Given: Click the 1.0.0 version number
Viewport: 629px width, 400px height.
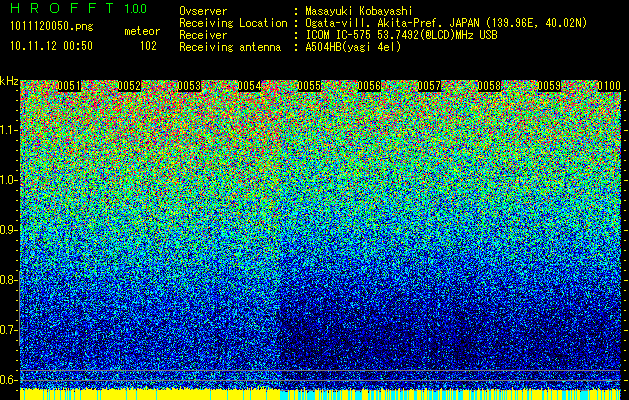Looking at the screenshot, I should click(x=135, y=8).
